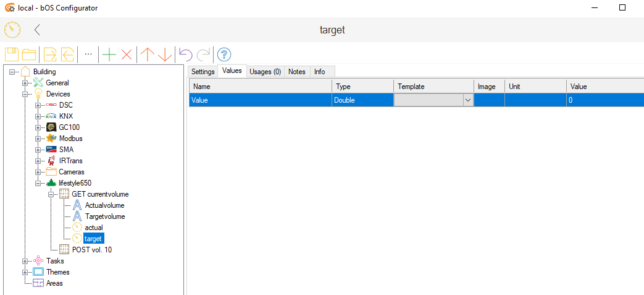This screenshot has height=295, width=644.
Task: Select the Targetvolume tree item
Action: [105, 216]
